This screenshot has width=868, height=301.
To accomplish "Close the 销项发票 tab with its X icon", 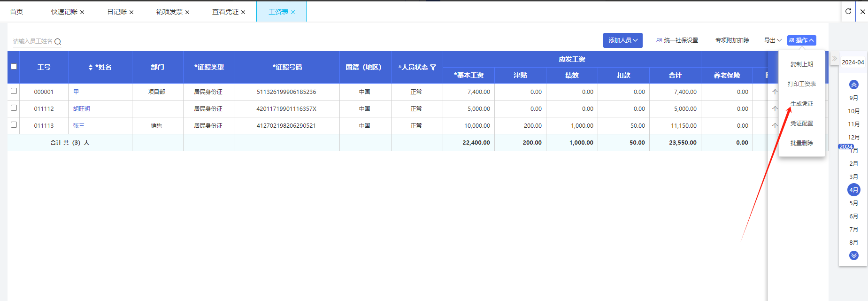I will point(187,12).
